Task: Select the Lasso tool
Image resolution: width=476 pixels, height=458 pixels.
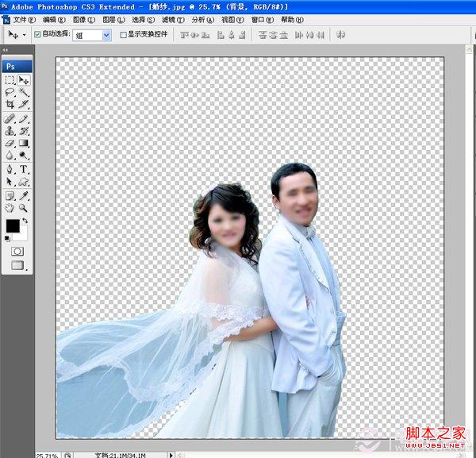Action: 10,92
